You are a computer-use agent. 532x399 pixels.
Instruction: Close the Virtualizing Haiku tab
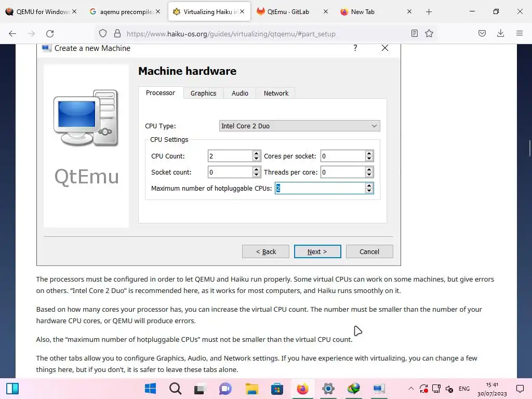242,11
